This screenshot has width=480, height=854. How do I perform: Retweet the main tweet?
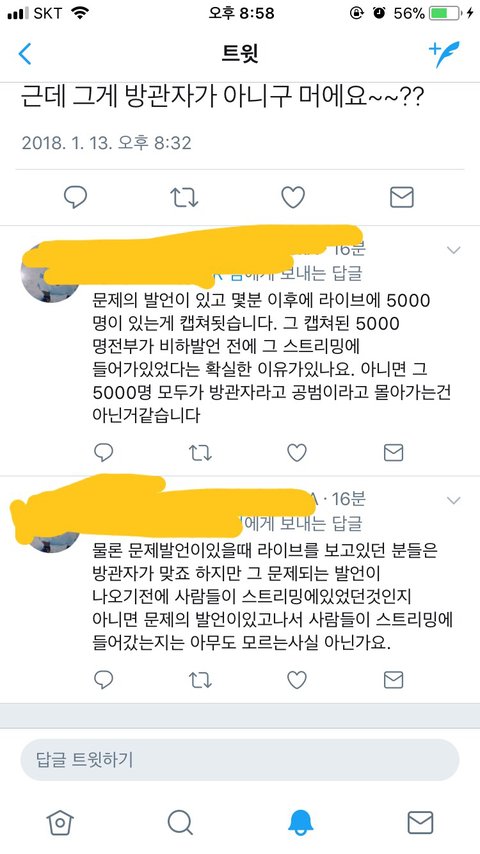[184, 198]
